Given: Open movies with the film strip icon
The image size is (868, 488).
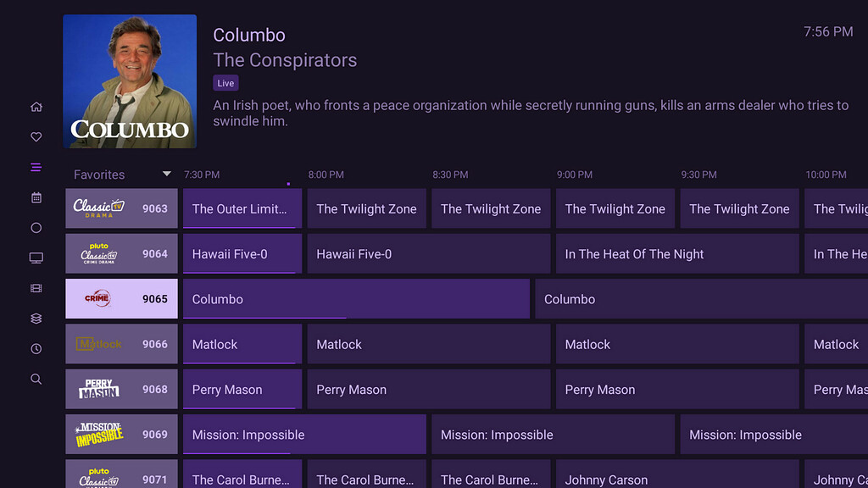Looking at the screenshot, I should point(36,288).
